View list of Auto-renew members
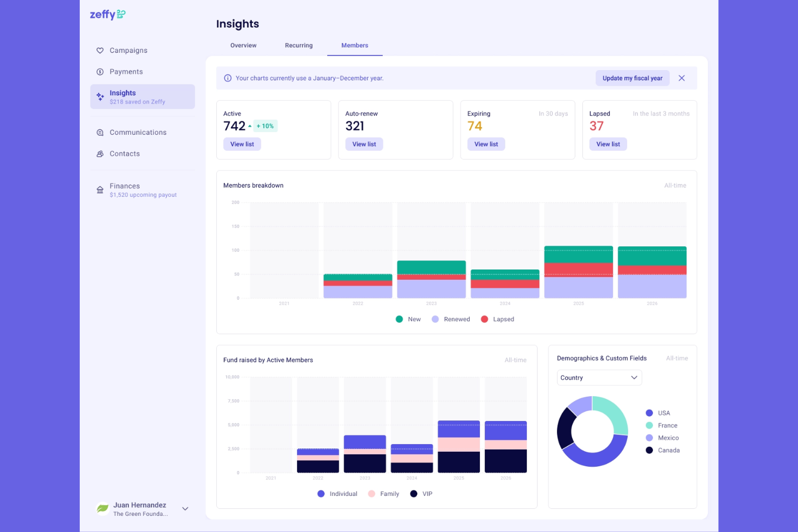 [364, 144]
